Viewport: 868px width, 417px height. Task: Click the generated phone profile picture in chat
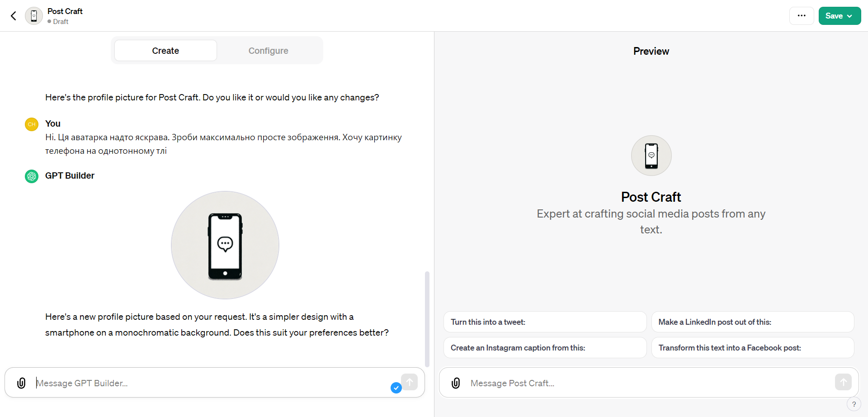(x=225, y=245)
